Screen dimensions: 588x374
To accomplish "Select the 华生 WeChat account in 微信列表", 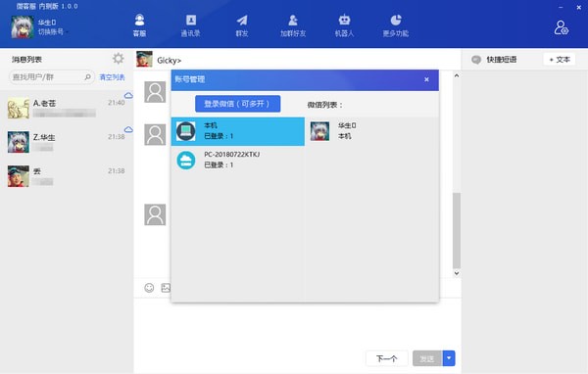I will (x=371, y=131).
